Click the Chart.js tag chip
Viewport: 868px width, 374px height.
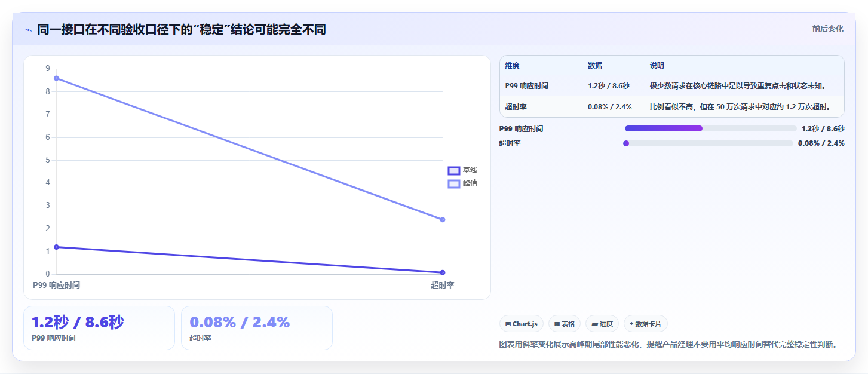(522, 324)
